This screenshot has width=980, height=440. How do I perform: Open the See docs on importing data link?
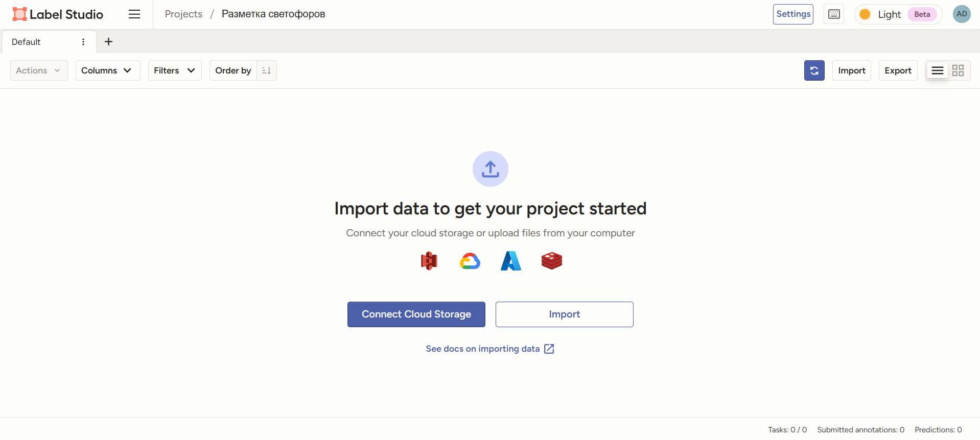(x=489, y=349)
